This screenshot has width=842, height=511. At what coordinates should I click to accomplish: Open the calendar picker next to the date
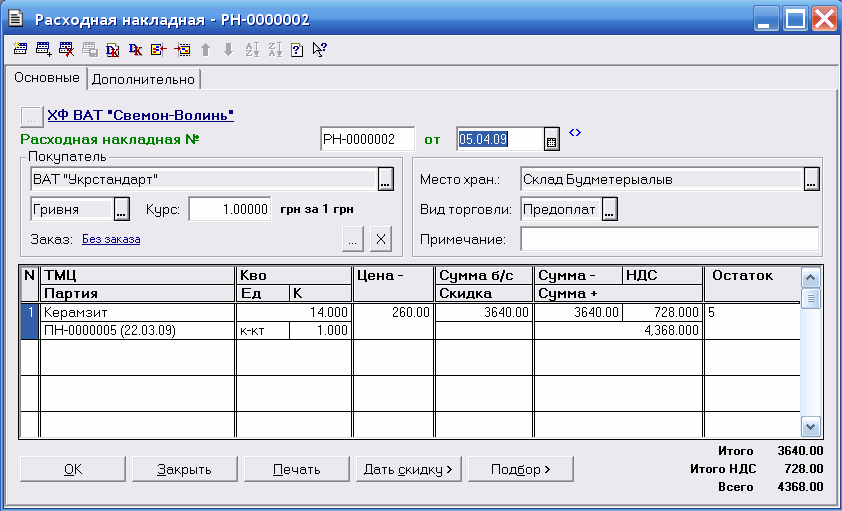coord(551,139)
